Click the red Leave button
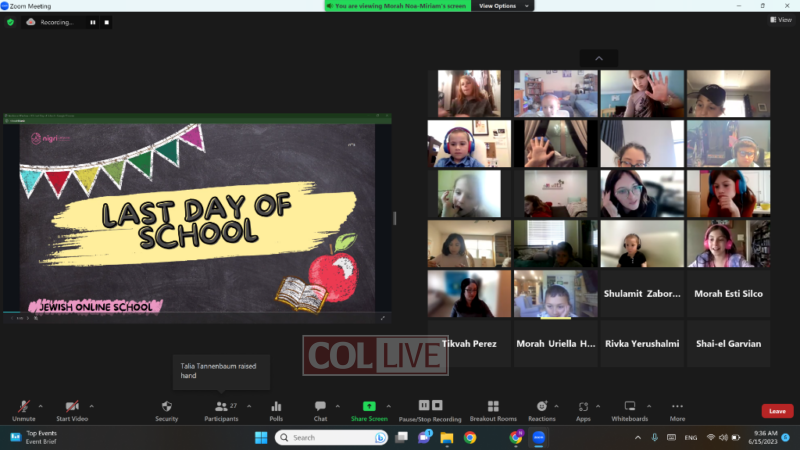This screenshot has height=450, width=800. tap(777, 411)
